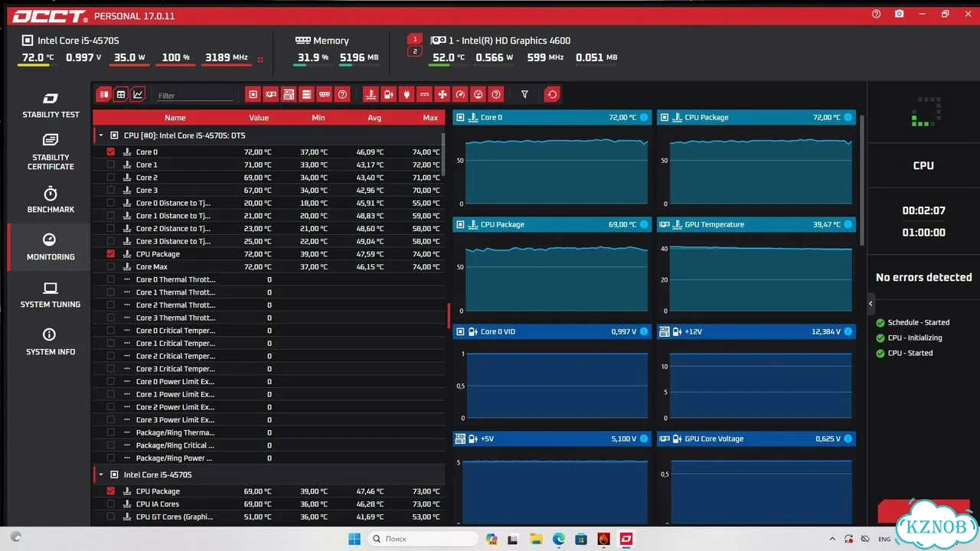Open the Stability Certificate section
The width and height of the screenshot is (980, 551).
click(51, 152)
